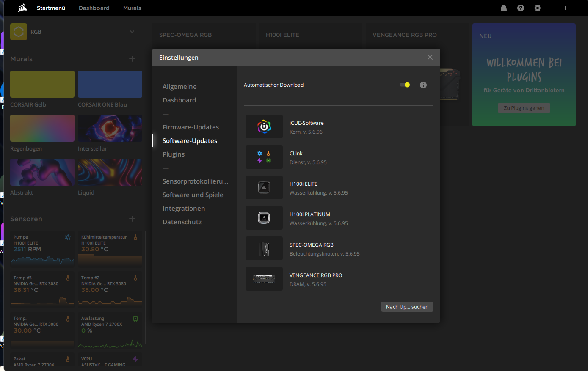Open Integrationen settings section
The width and height of the screenshot is (588, 371).
[184, 208]
